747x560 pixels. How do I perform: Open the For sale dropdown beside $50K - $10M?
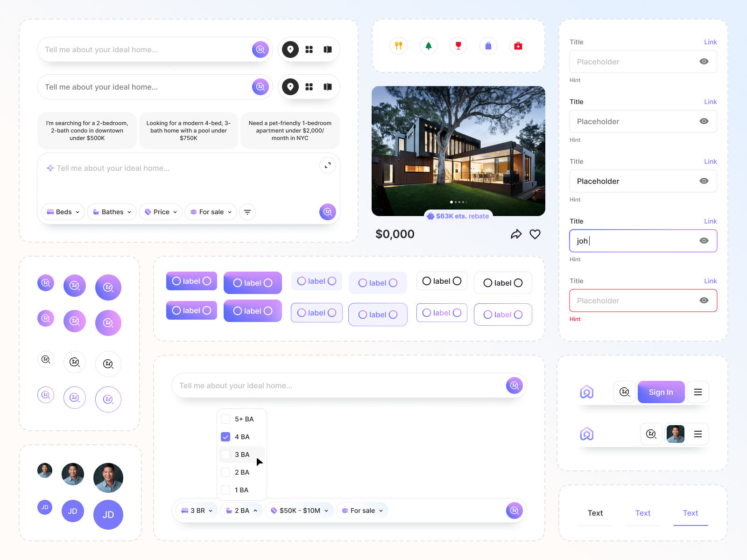point(362,511)
